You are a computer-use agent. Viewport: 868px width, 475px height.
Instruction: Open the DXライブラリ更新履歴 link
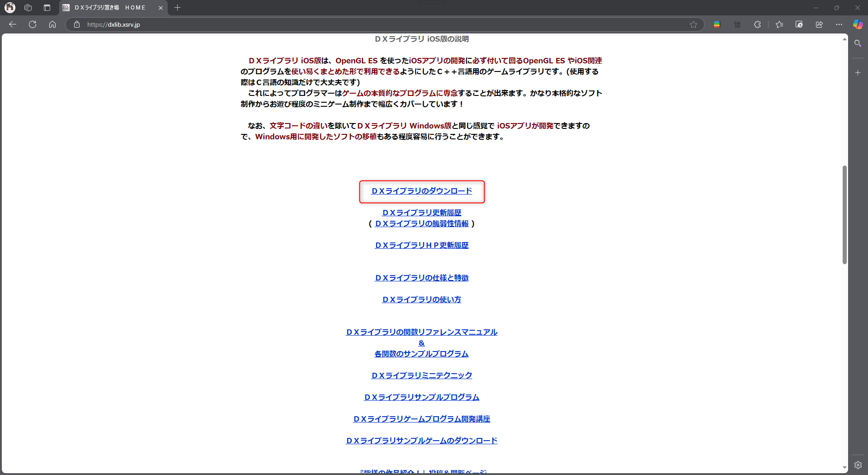coord(421,212)
